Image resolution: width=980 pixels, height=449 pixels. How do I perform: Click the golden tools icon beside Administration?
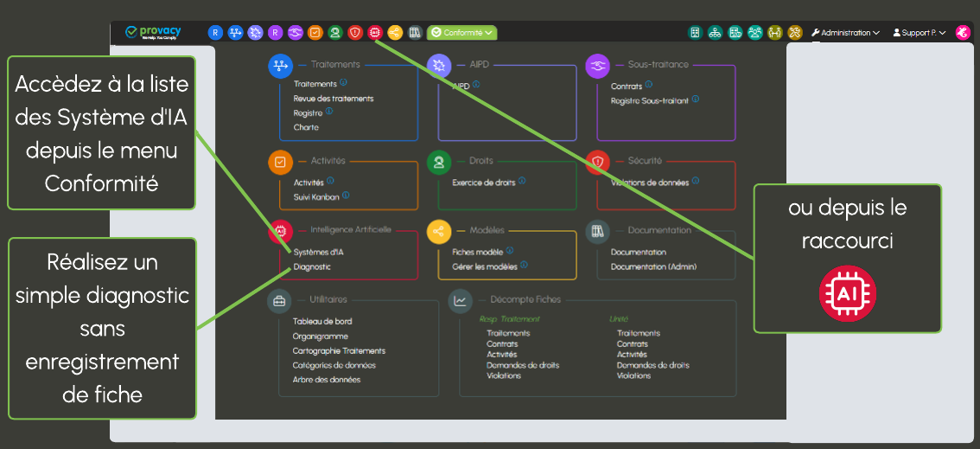[x=795, y=33]
